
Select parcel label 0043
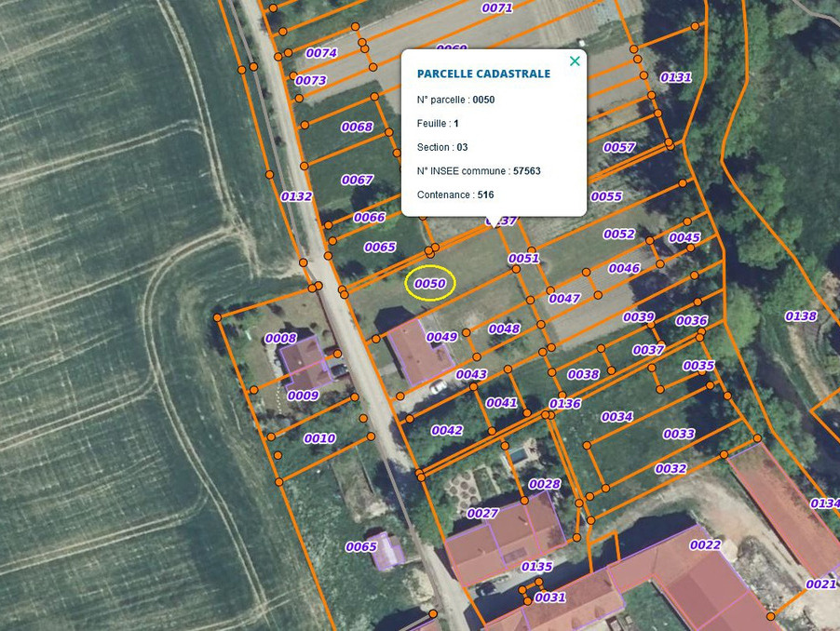tap(471, 374)
